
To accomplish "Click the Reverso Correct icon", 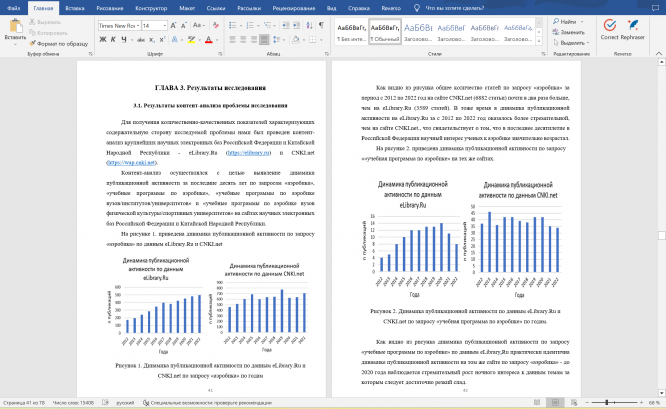I will 611,25.
